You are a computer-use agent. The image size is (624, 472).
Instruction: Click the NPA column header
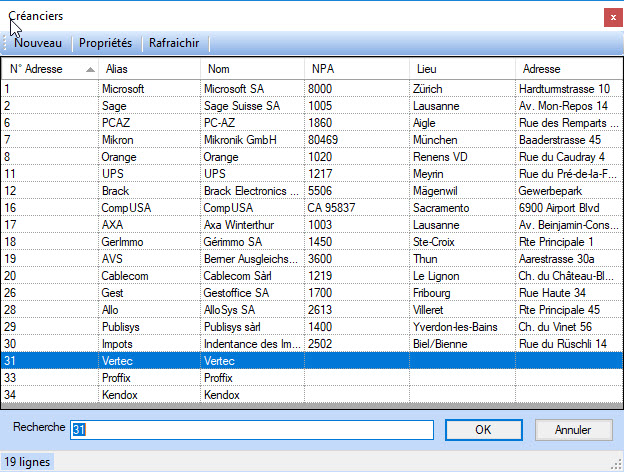[357, 69]
